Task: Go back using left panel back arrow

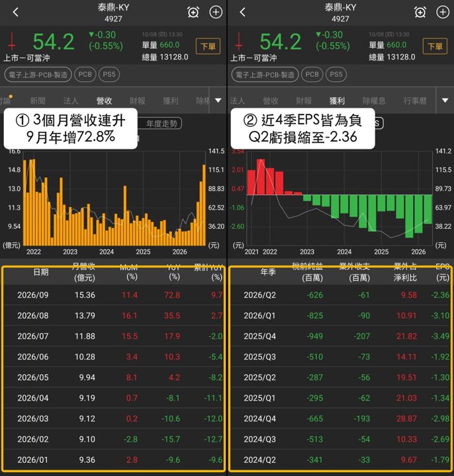Action: (16, 12)
